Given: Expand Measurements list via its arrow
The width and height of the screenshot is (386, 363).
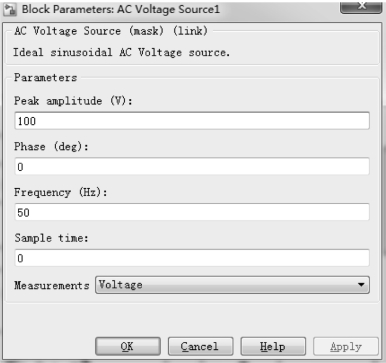Looking at the screenshot, I should [361, 285].
